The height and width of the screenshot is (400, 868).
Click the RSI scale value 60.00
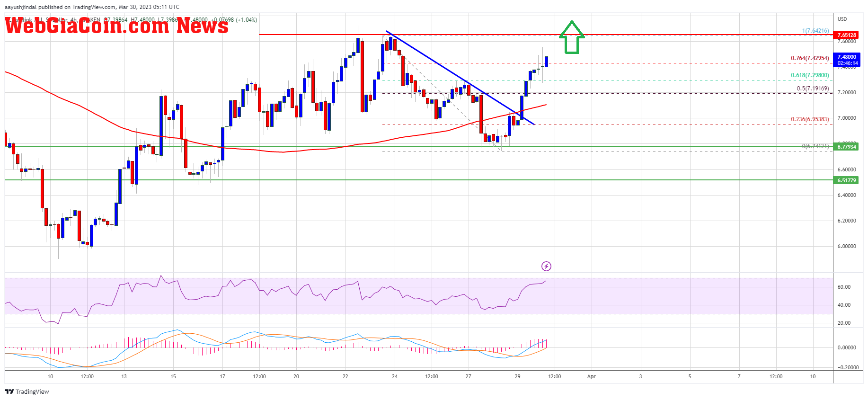844,287
